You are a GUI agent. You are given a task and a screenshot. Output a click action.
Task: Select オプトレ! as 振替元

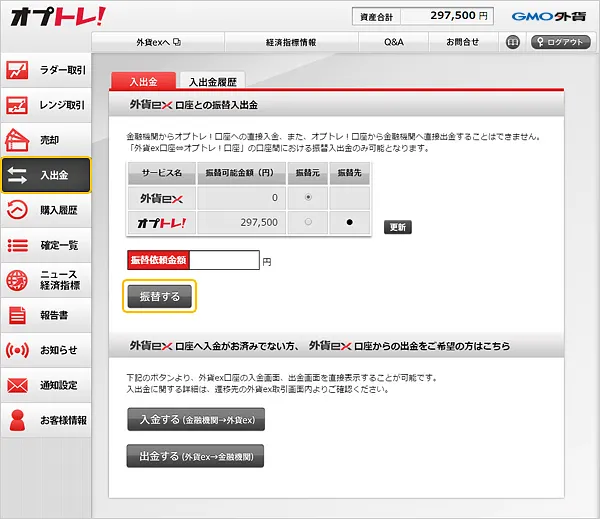click(306, 222)
